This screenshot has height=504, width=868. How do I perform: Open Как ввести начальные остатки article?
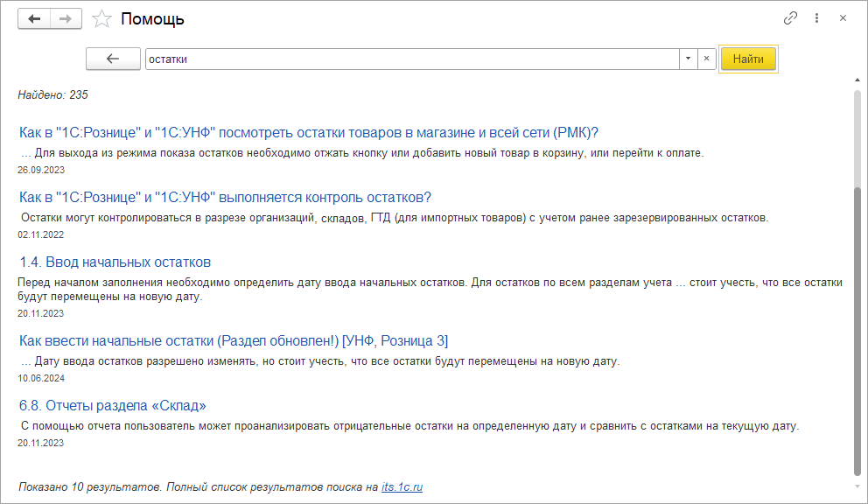[234, 340]
